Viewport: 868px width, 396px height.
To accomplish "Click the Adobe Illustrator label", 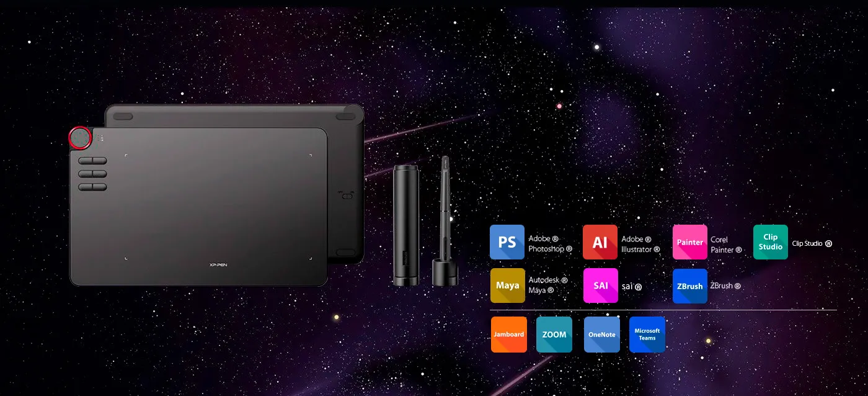I will pos(640,244).
